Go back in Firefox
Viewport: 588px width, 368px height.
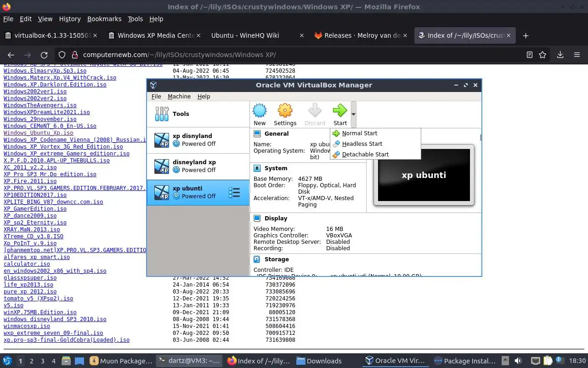tap(11, 55)
